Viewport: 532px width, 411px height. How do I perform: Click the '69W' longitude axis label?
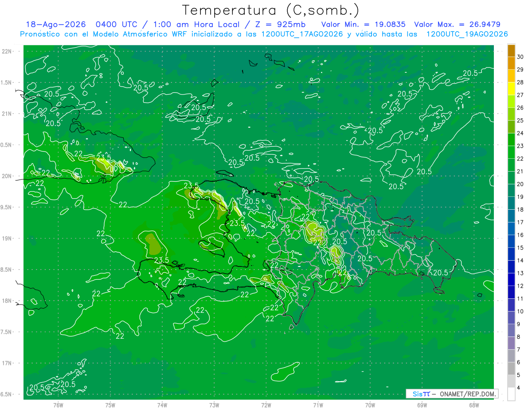click(x=422, y=405)
